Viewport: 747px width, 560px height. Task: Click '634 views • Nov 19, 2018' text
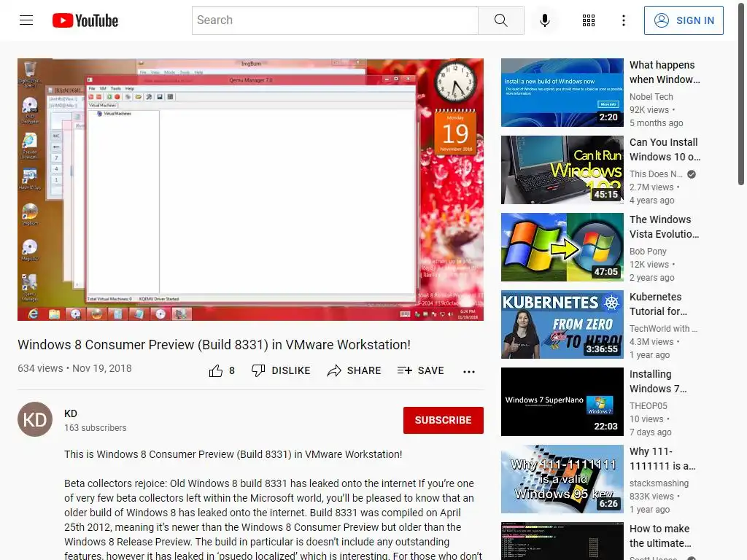pos(75,368)
